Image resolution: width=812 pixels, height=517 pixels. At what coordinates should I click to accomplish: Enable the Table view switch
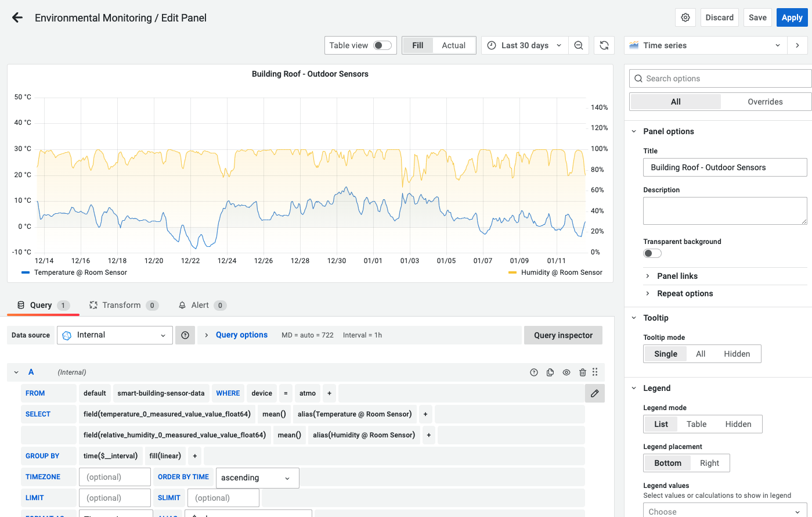point(382,45)
